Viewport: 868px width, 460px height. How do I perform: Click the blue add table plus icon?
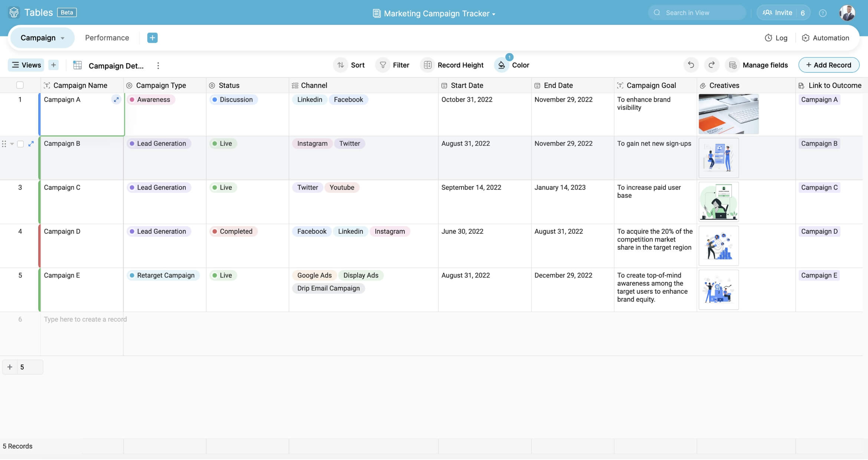coord(152,37)
